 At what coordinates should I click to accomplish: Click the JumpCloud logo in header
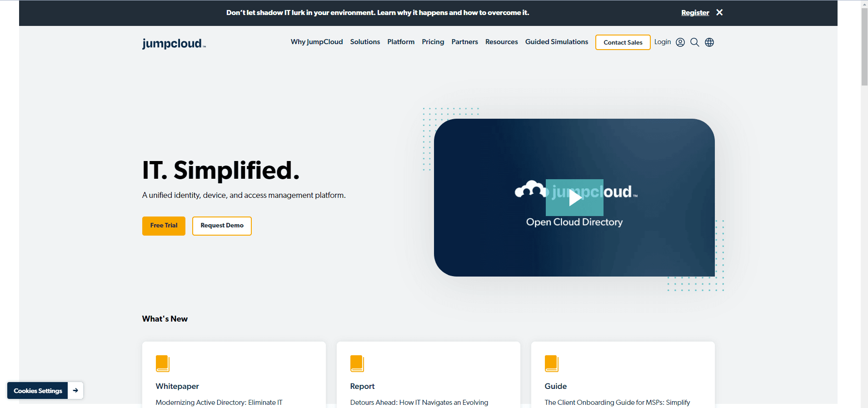pyautogui.click(x=174, y=43)
